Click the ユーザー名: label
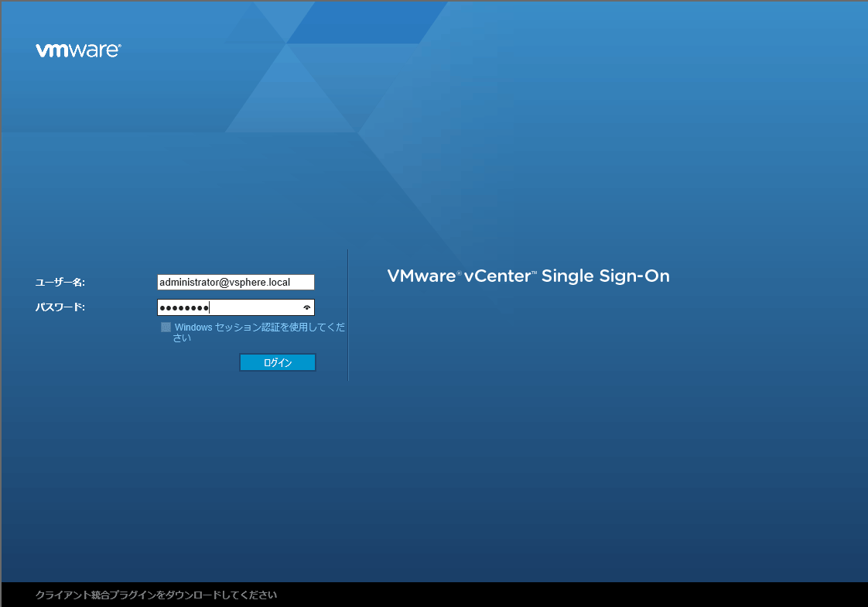The width and height of the screenshot is (868, 607). [60, 283]
